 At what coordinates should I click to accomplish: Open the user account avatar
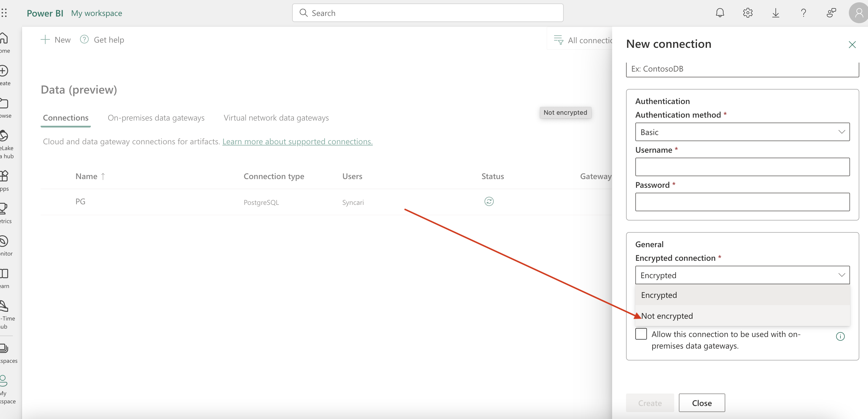(x=858, y=13)
